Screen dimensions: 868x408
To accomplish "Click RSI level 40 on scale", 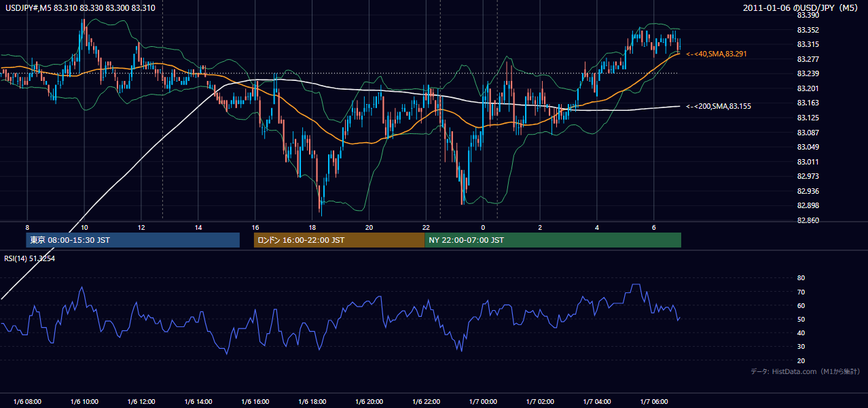I will pos(801,333).
